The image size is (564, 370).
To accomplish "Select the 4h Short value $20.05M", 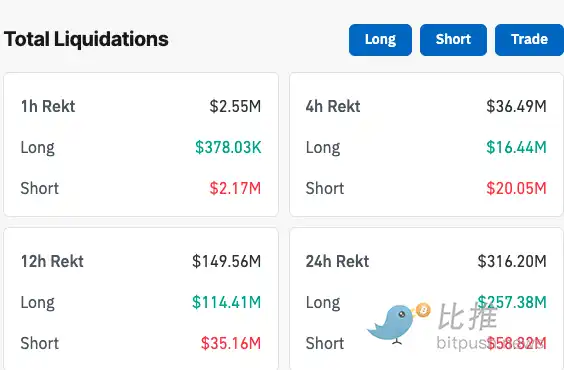I will coord(516,188).
